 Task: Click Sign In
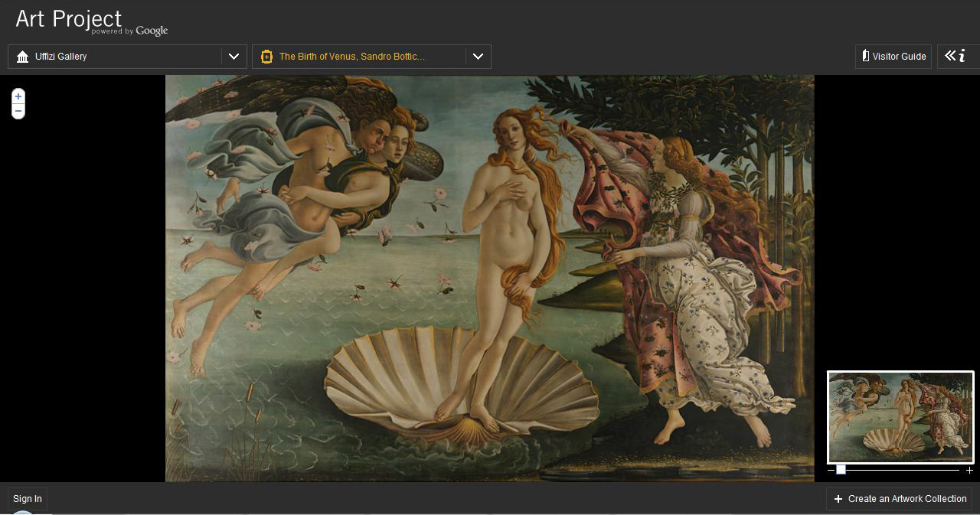[x=28, y=499]
